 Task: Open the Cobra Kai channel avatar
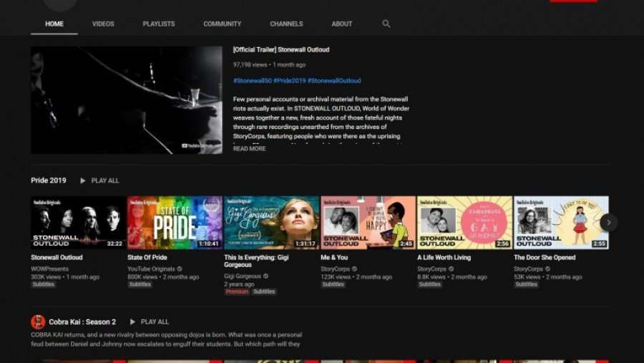(38, 322)
